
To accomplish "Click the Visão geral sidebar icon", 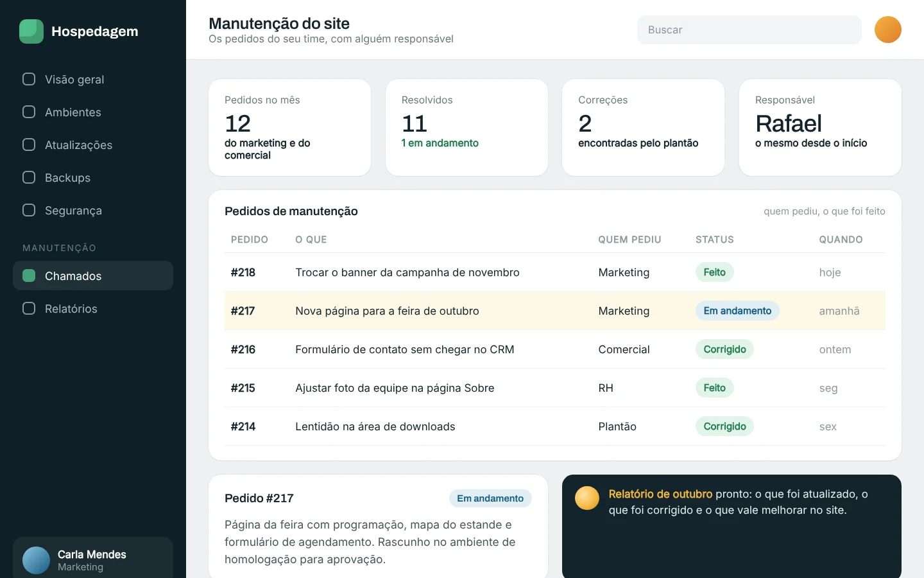I will pos(29,79).
